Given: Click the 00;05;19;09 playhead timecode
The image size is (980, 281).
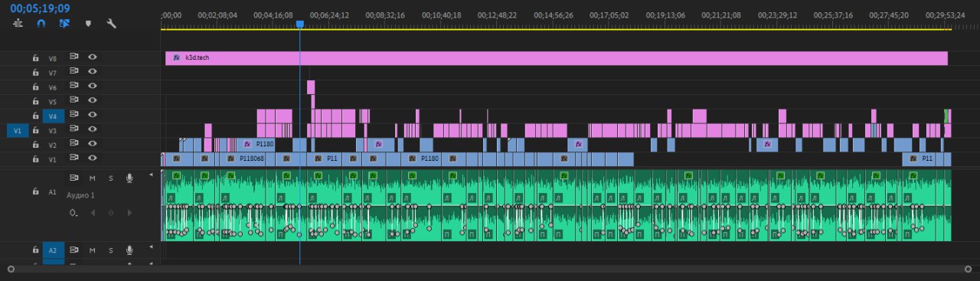Looking at the screenshot, I should [x=41, y=8].
